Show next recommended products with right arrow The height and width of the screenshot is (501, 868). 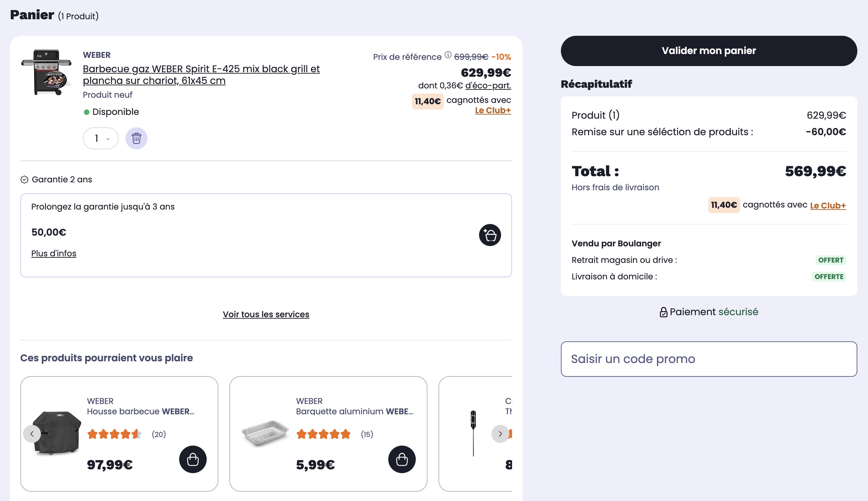500,434
